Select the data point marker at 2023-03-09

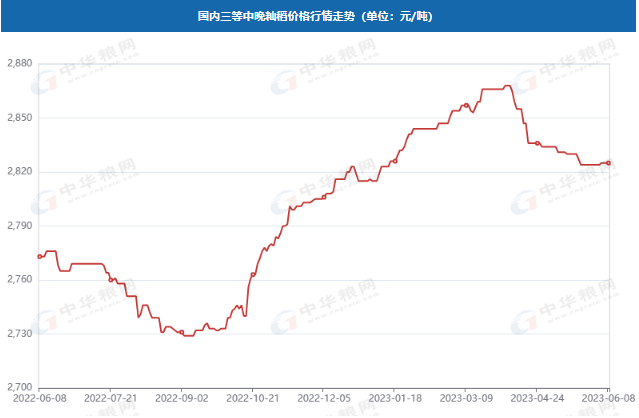coord(466,106)
